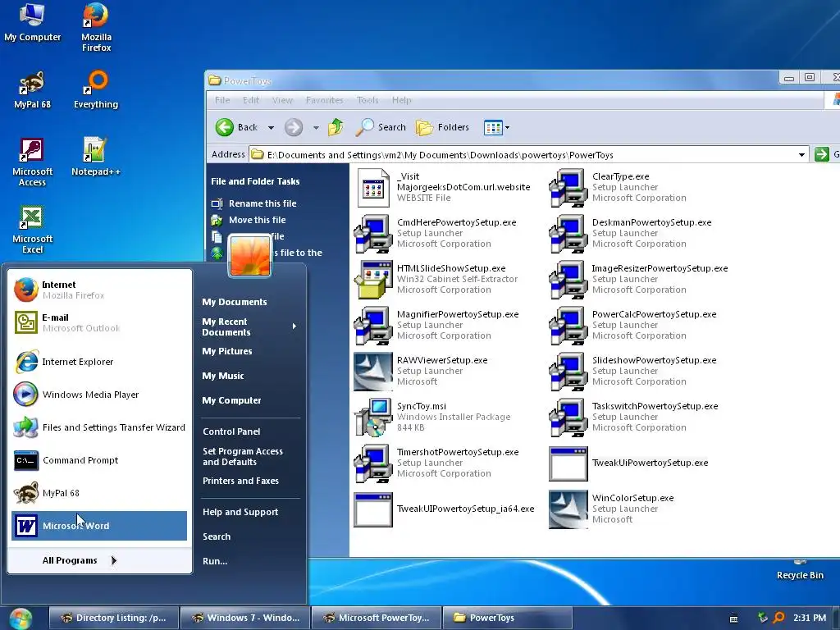The height and width of the screenshot is (630, 840).
Task: Select SlideshowPowertoySetup.exe icon
Action: [x=568, y=372]
